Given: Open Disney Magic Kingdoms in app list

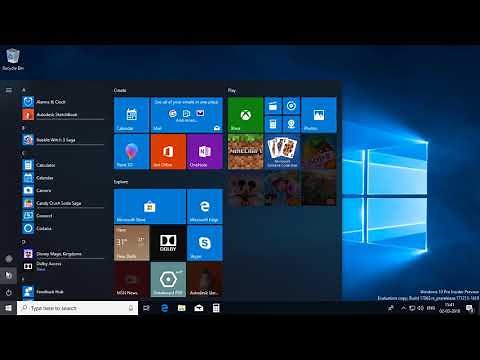Looking at the screenshot, I should click(63, 254).
